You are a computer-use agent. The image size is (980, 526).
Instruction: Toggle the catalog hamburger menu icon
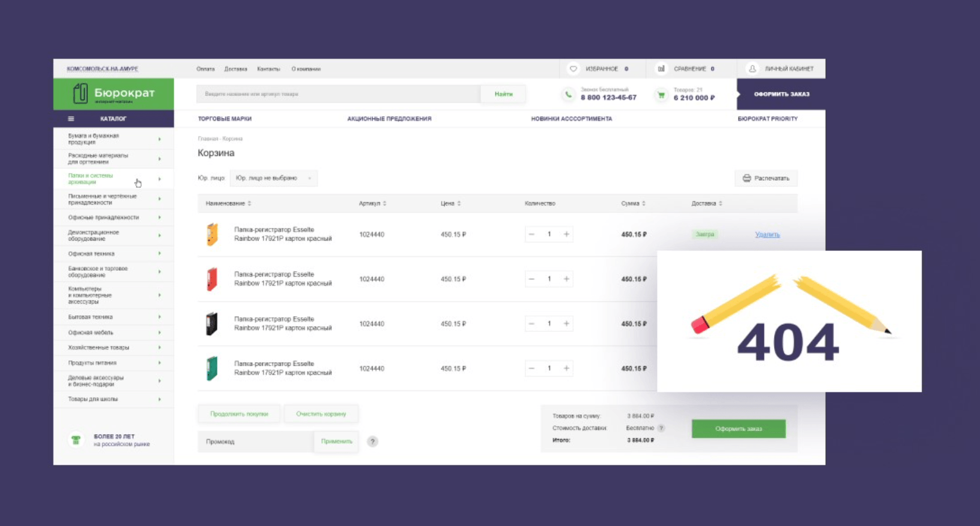[x=71, y=119]
